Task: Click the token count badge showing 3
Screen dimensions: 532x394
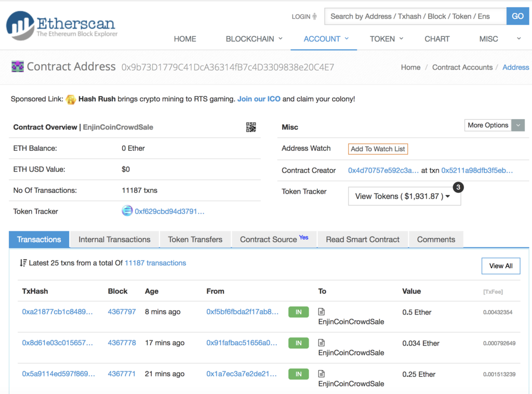Action: tap(458, 187)
